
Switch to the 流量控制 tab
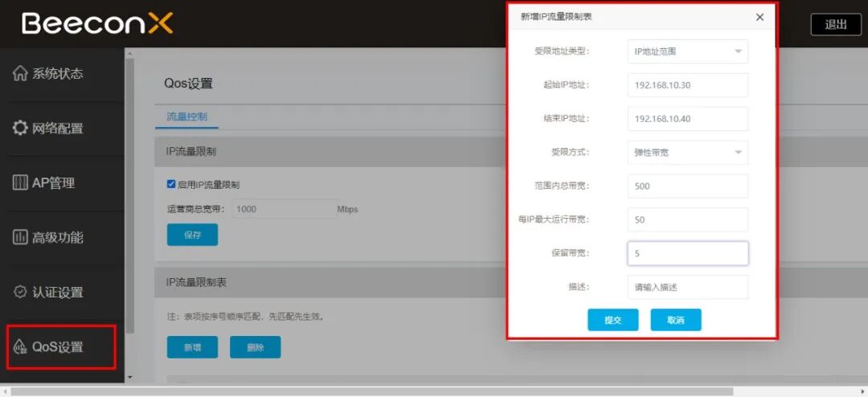[x=186, y=117]
